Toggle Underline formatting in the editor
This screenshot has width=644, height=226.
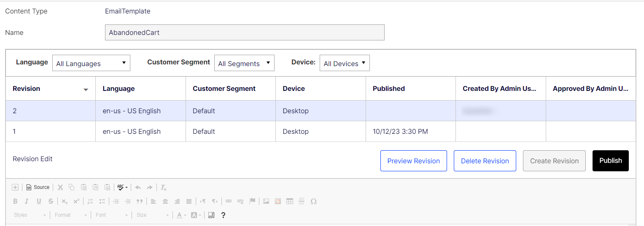39,201
